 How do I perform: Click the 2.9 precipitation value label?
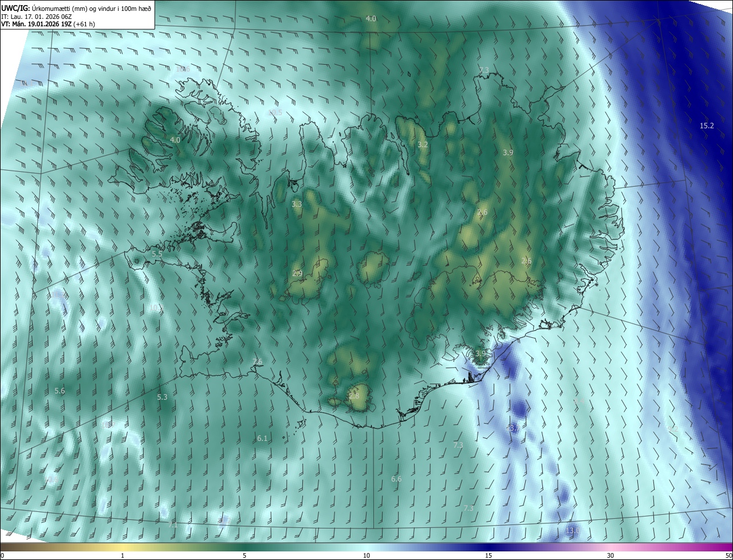pos(297,273)
